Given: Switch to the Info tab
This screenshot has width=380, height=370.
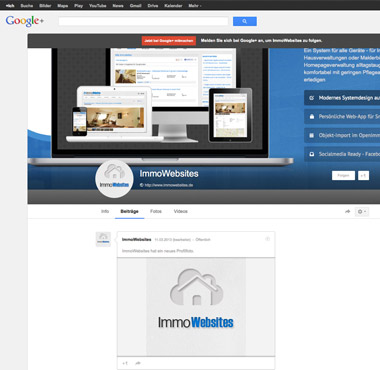Looking at the screenshot, I should 105,211.
